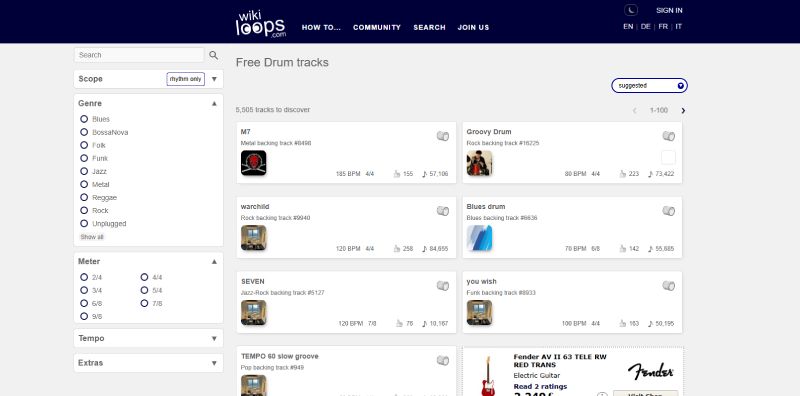Expand the Extras filter panel

pyautogui.click(x=214, y=363)
